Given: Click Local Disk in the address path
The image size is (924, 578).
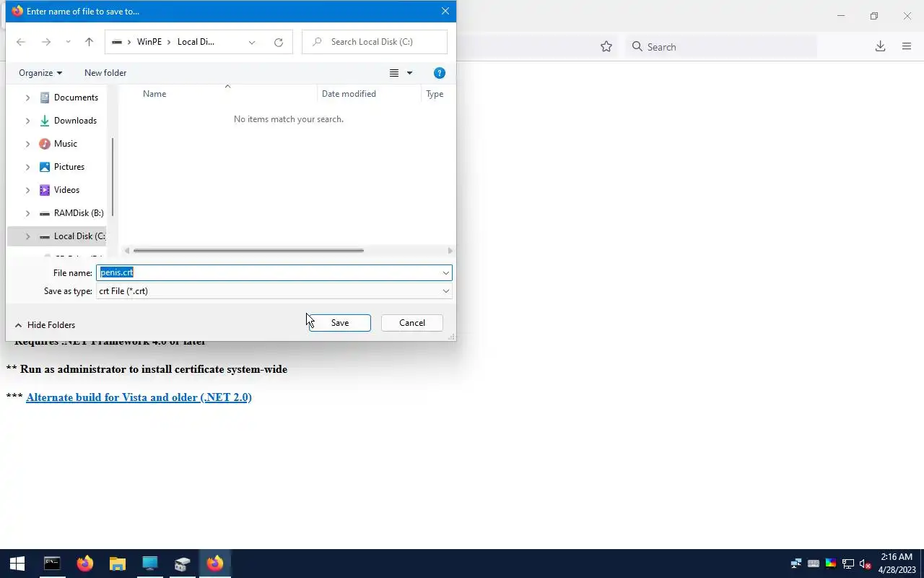Looking at the screenshot, I should [x=196, y=42].
